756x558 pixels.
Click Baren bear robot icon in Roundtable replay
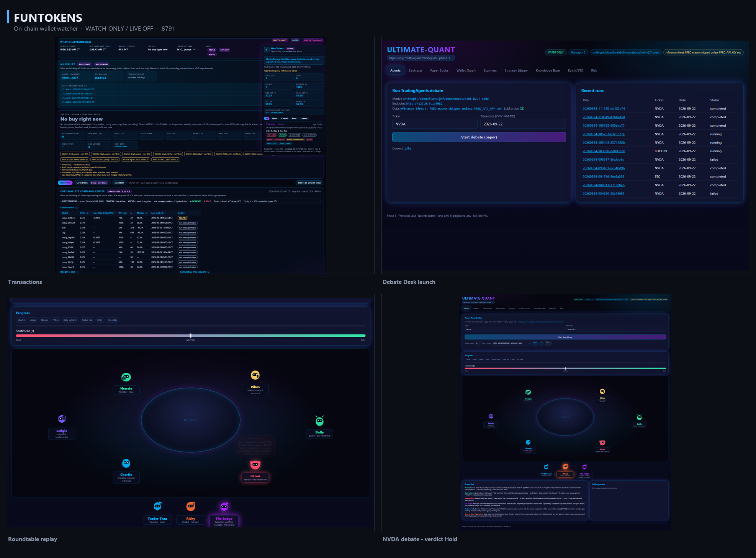click(255, 465)
